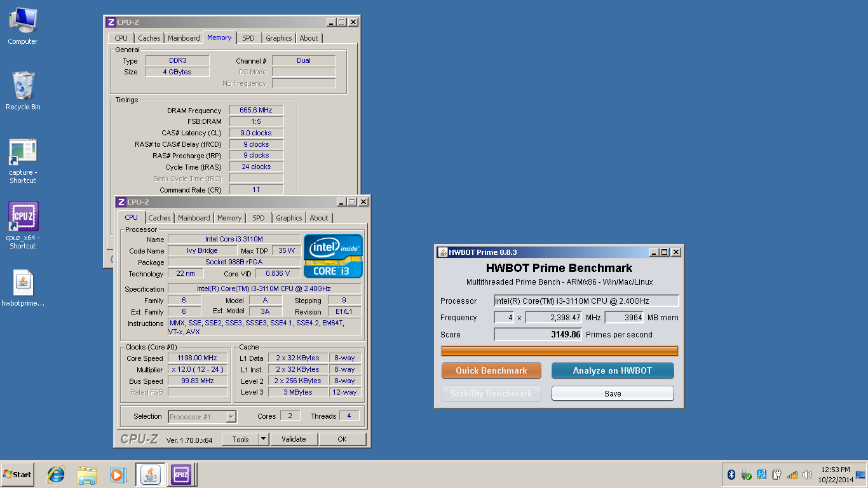Click the Validate button
The image size is (868, 488).
pos(294,439)
